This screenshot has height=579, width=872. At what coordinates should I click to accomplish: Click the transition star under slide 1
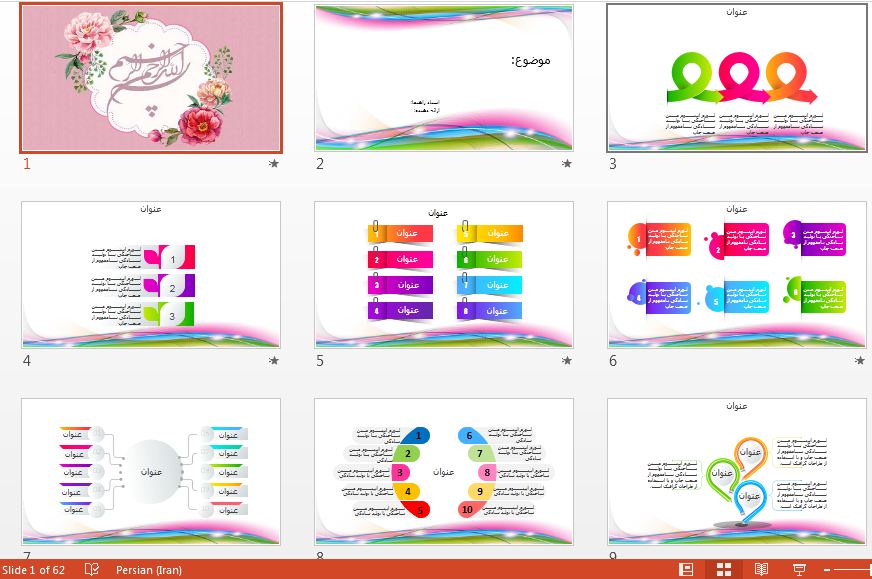[274, 164]
